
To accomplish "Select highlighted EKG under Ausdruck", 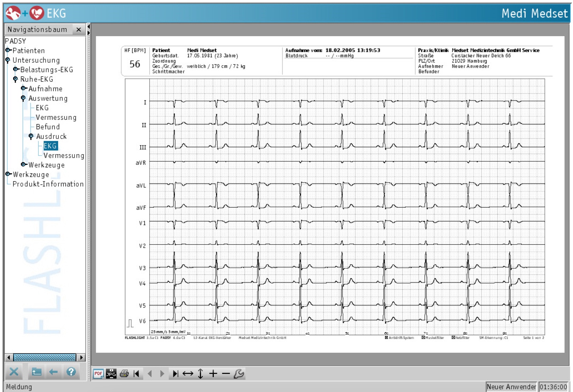I will coord(50,146).
